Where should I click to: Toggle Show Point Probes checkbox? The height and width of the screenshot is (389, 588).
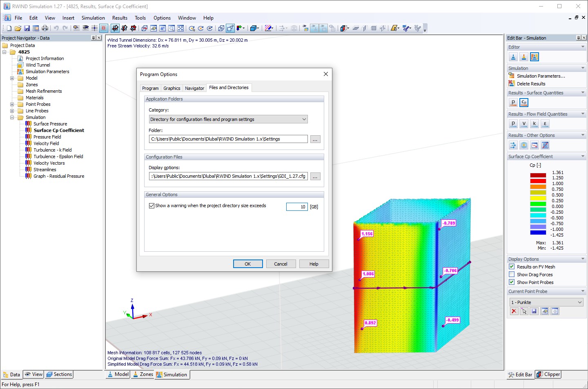coord(512,282)
